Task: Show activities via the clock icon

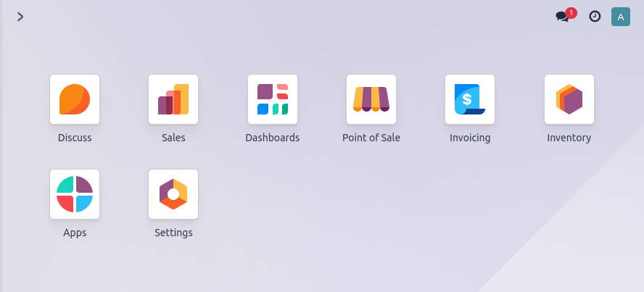Action: pos(595,16)
